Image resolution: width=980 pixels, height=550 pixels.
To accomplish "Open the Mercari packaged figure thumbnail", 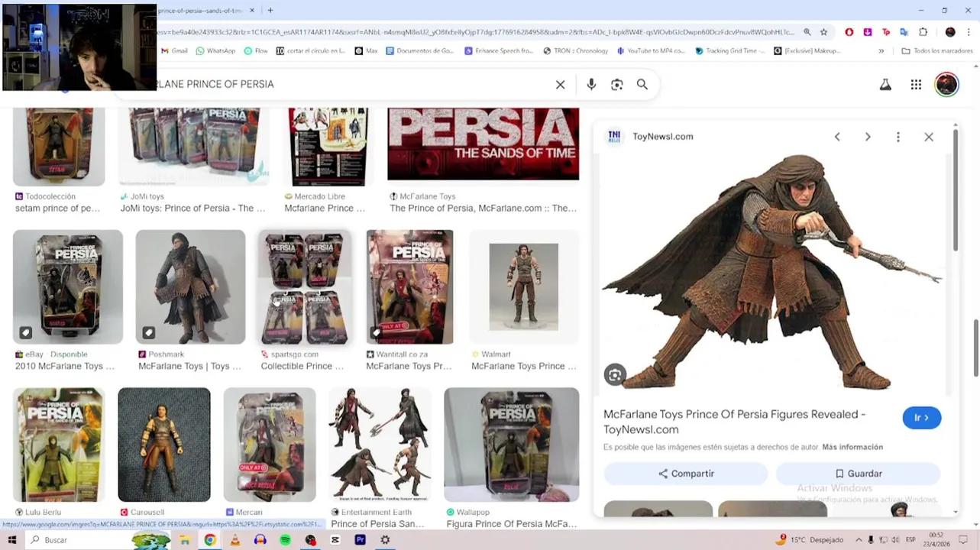I will click(270, 445).
